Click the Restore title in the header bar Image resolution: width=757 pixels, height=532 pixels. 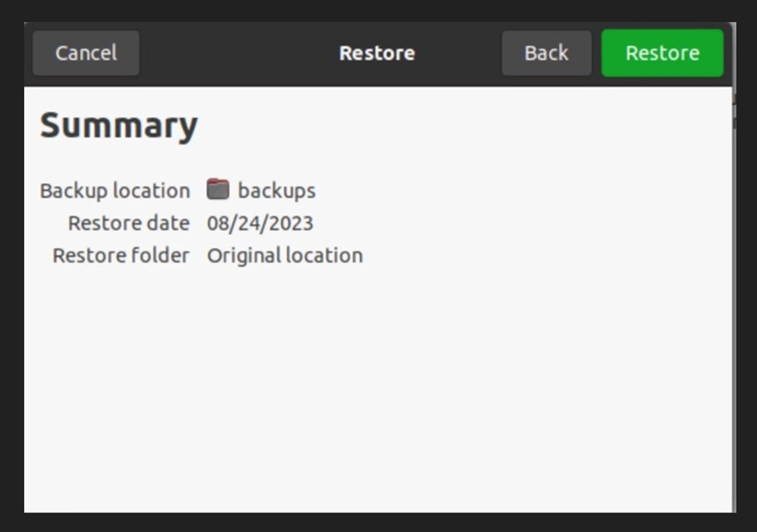[376, 52]
